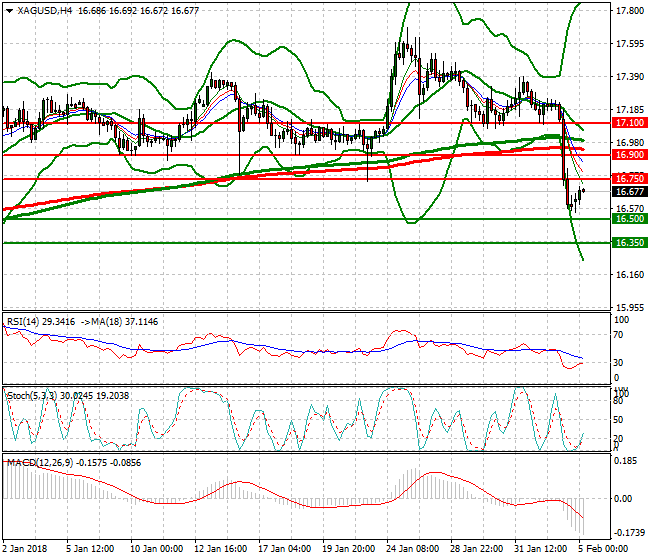Click the 16.160 price scale value

(630, 275)
